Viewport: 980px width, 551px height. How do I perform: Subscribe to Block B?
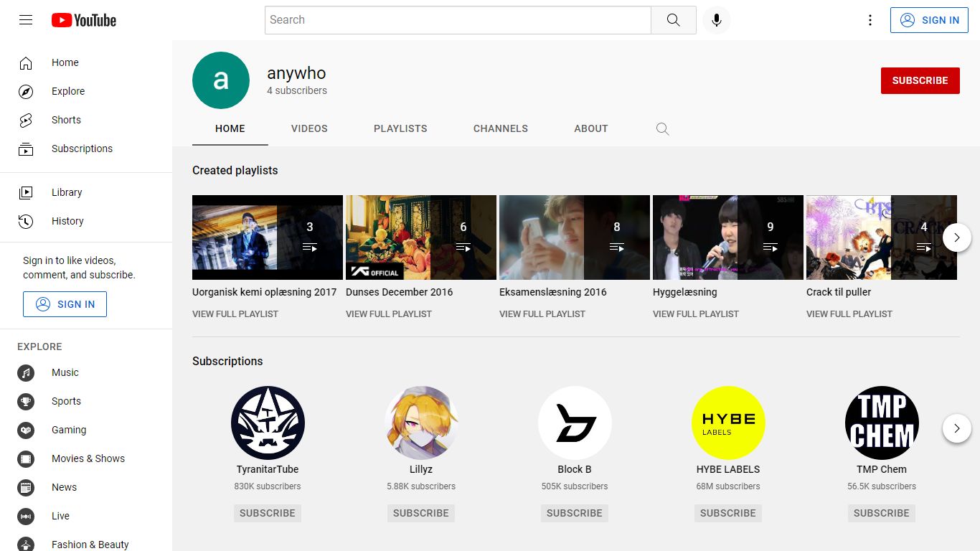[575, 513]
